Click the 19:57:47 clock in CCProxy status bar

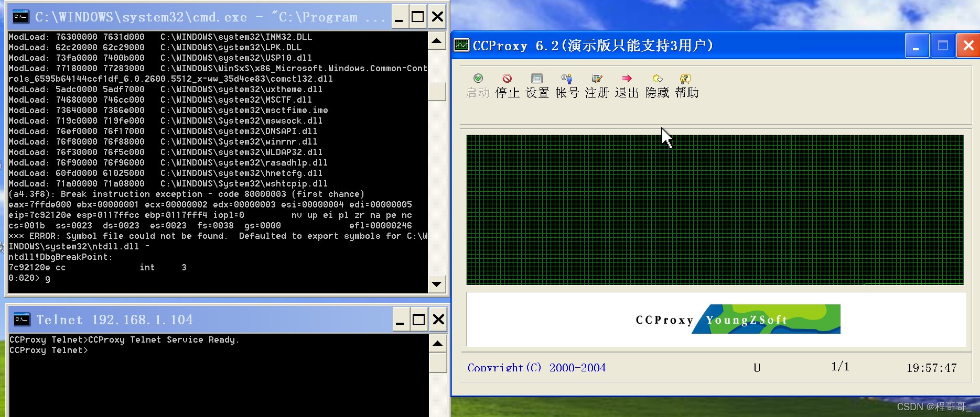(932, 368)
